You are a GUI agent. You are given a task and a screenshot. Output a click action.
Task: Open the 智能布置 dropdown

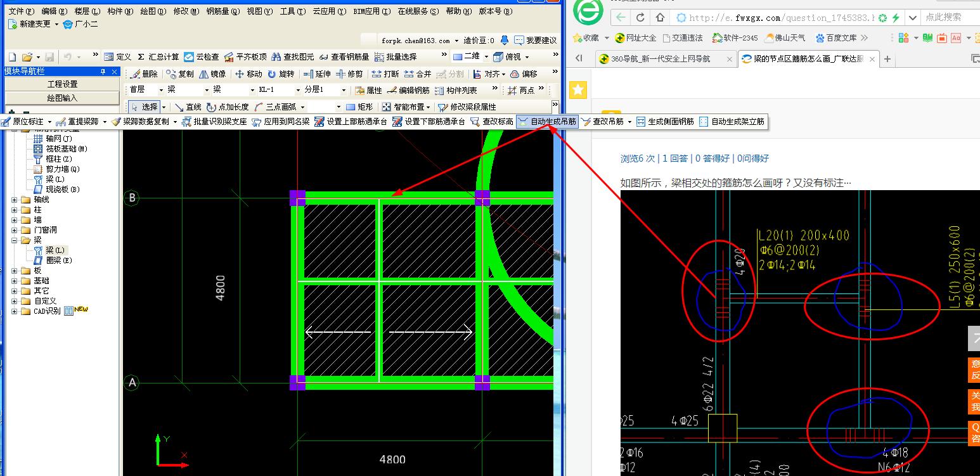point(429,107)
